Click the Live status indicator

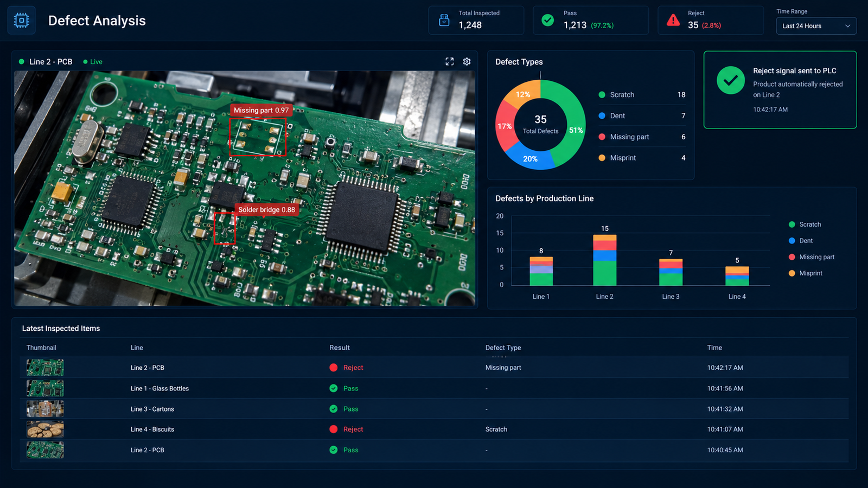coord(93,62)
